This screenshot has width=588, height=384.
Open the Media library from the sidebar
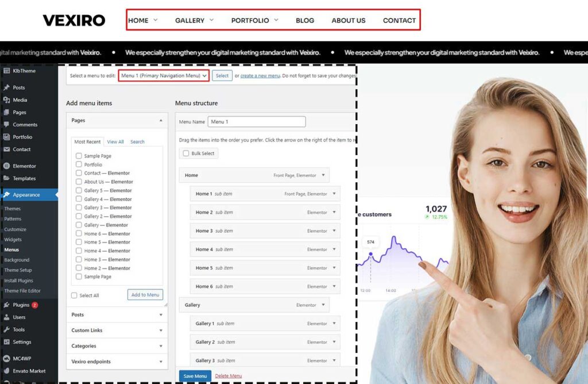tap(7, 100)
